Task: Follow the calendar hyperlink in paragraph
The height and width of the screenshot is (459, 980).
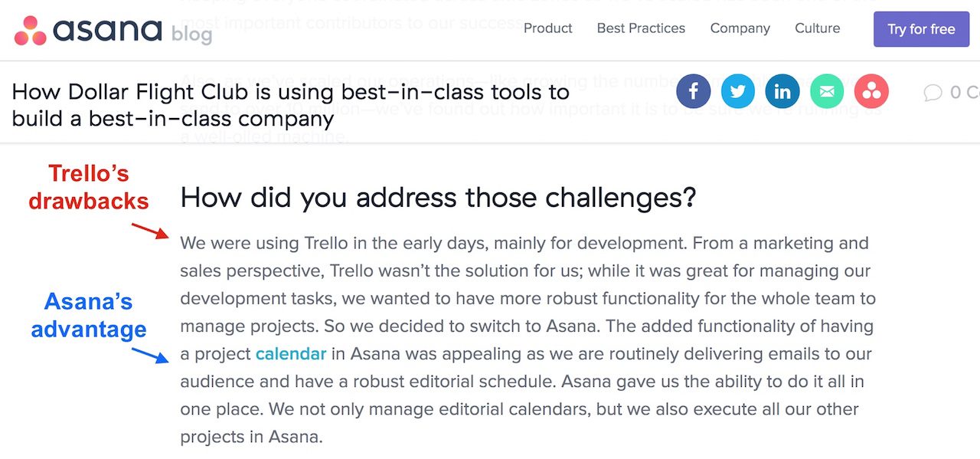Action: pyautogui.click(x=291, y=354)
